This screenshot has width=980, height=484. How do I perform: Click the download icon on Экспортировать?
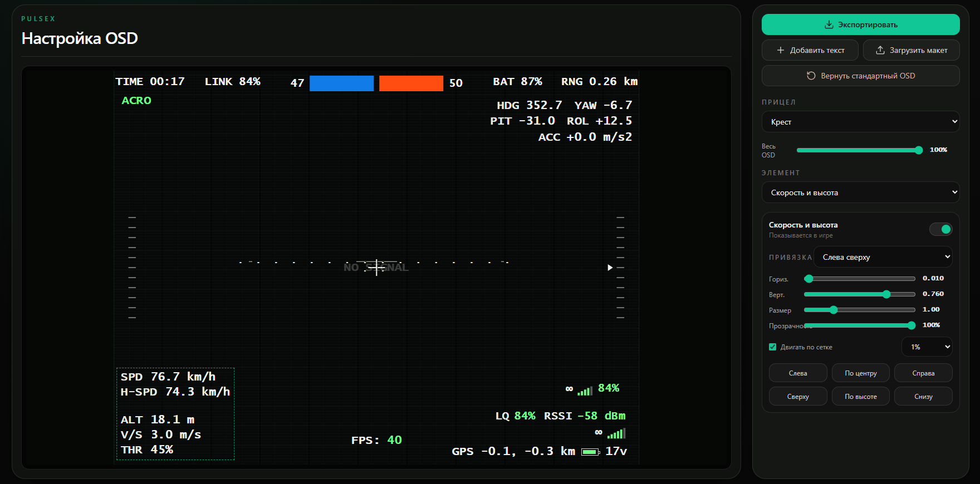click(829, 24)
